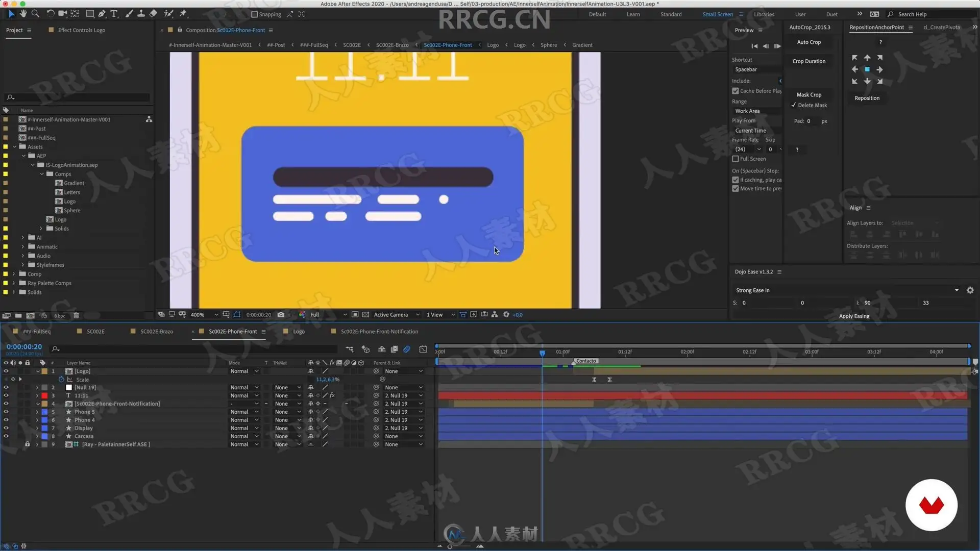Select the Puppet Pin tool
The width and height of the screenshot is (980, 551).
point(183,14)
